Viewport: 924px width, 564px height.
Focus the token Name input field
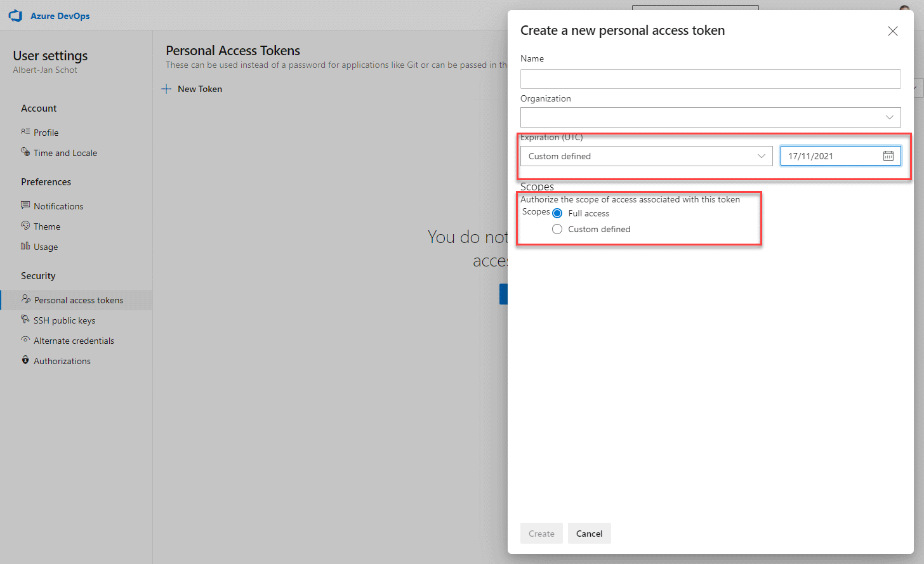(711, 79)
